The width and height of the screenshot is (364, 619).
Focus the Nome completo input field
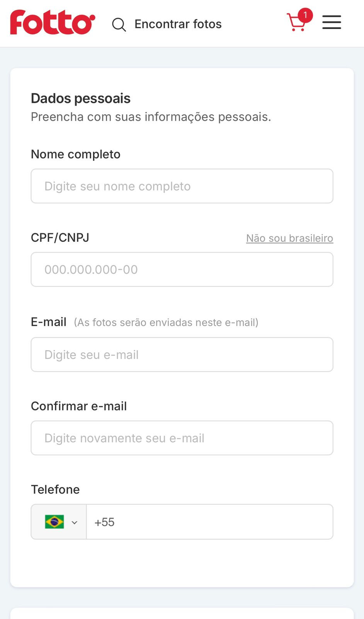182,186
